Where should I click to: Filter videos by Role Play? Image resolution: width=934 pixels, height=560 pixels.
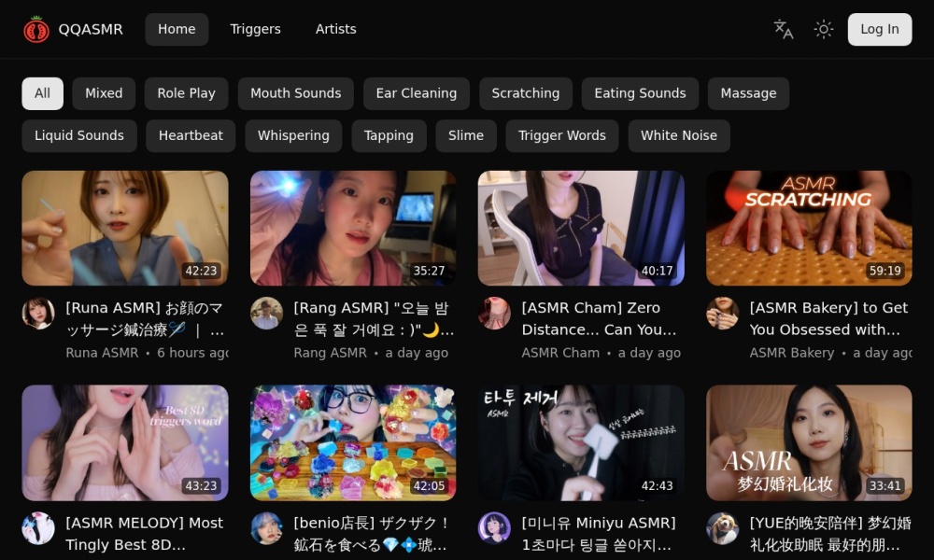(x=186, y=93)
